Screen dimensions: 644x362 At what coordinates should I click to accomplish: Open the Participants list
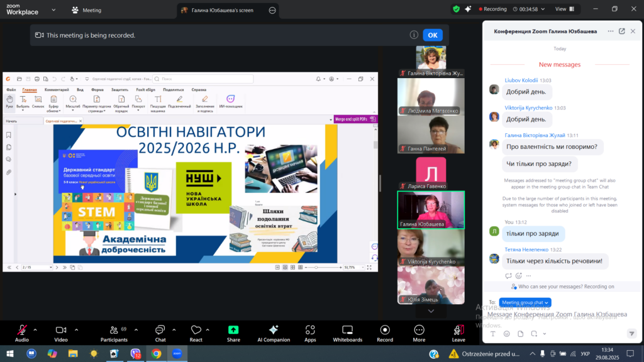click(114, 333)
